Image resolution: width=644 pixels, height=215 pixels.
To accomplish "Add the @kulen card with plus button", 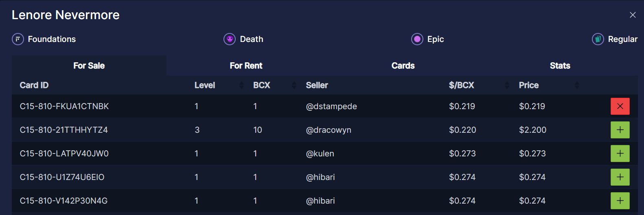I will point(620,154).
